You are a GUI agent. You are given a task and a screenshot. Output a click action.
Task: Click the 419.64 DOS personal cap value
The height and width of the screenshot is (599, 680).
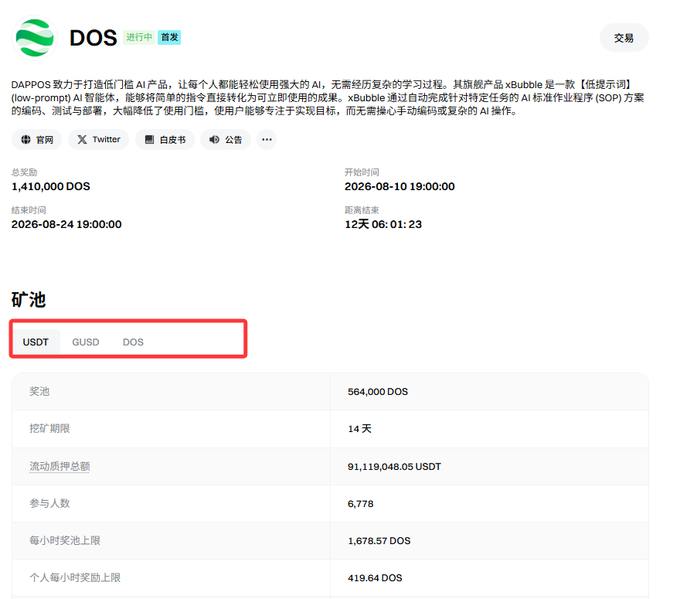(375, 578)
